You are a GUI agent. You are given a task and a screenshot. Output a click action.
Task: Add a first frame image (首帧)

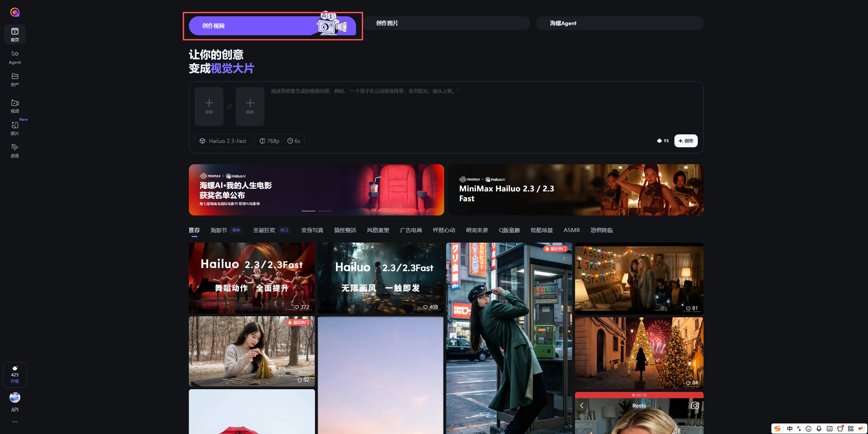[209, 106]
